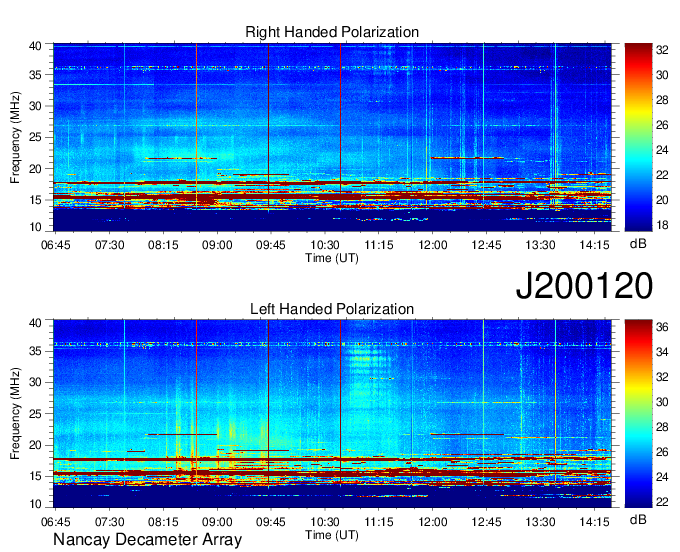Click the "Left Handed Polarization" plot title

tap(332, 309)
